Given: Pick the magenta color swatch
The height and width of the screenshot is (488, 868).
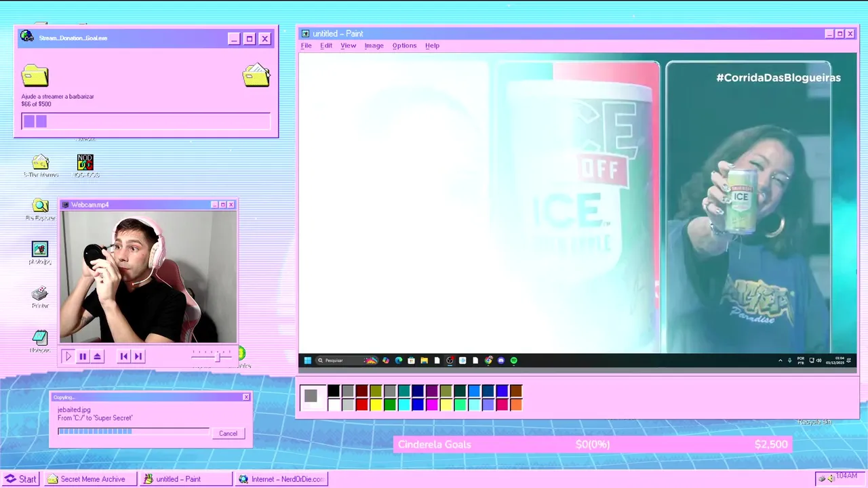Looking at the screenshot, I should [x=432, y=405].
